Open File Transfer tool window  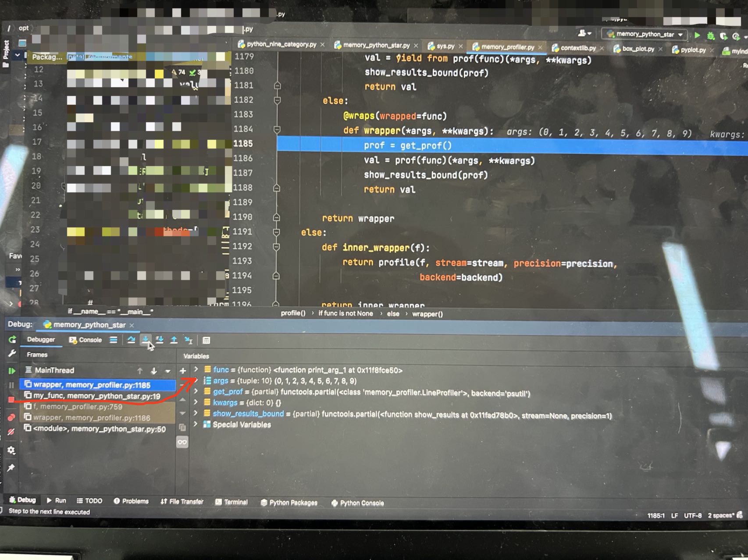(182, 501)
